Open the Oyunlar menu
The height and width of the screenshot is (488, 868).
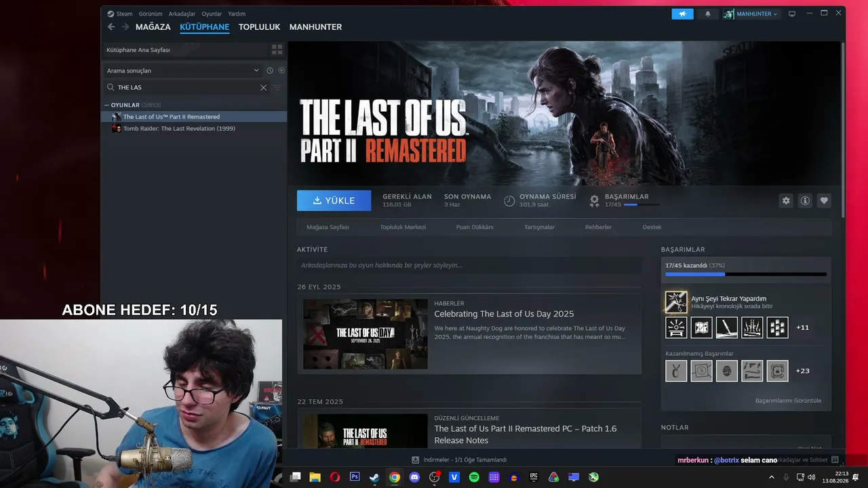(212, 14)
